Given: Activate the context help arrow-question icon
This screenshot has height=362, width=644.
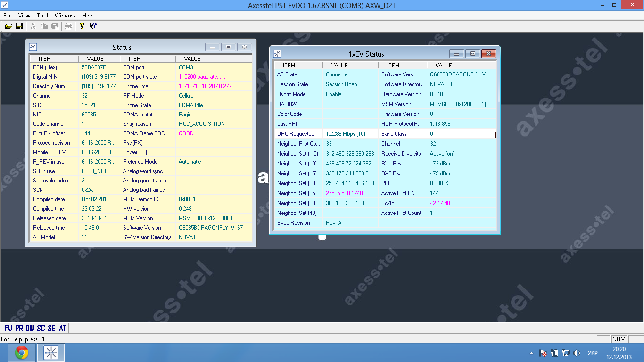Looking at the screenshot, I should click(93, 26).
